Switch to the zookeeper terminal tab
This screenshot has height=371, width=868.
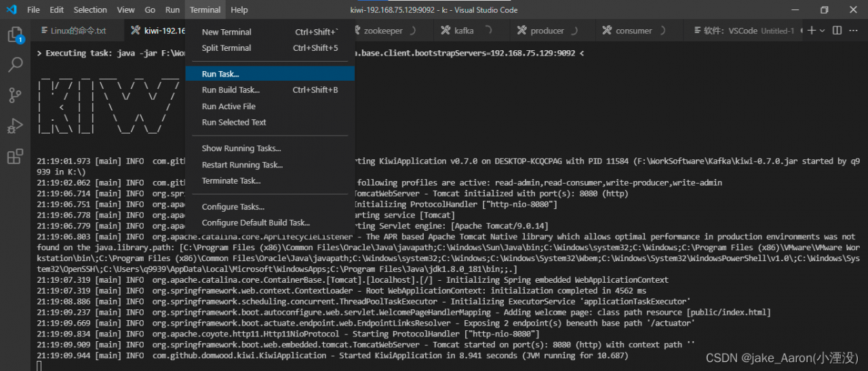[x=382, y=31]
